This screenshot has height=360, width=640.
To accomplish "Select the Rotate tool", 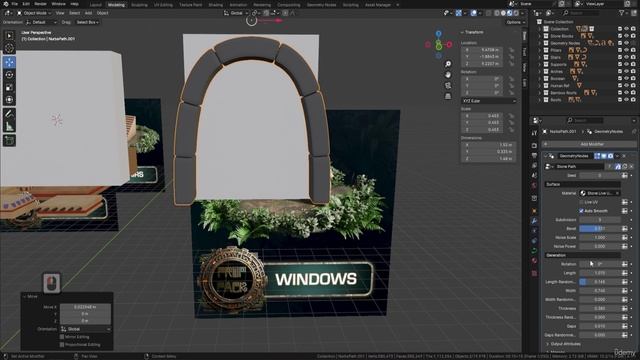I will pos(9,75).
